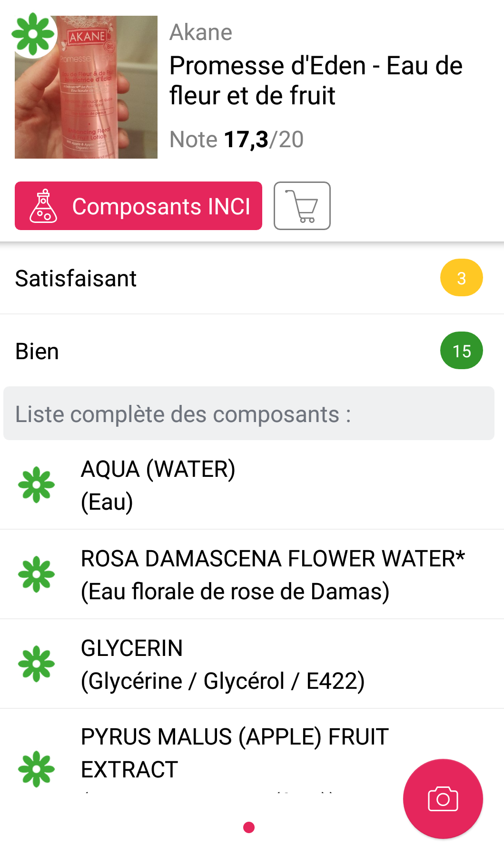
Task: Tap the pink page indicator dot
Action: pos(248,827)
